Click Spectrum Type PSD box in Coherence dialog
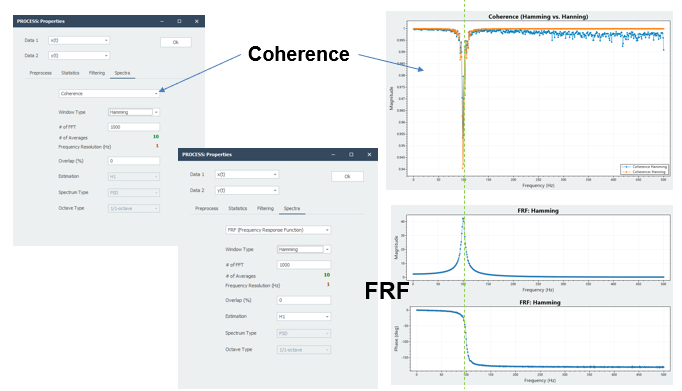The width and height of the screenshot is (682, 391). (x=134, y=193)
